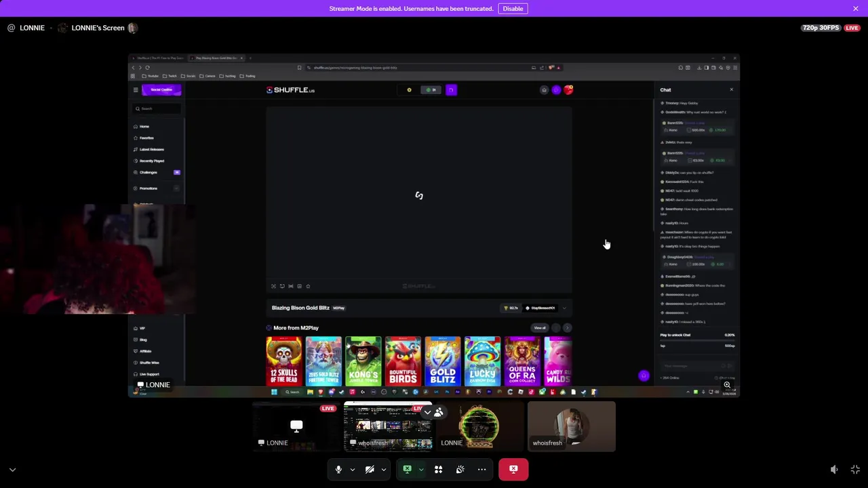Open camera options arrow
This screenshot has width=868, height=488.
pos(383,469)
